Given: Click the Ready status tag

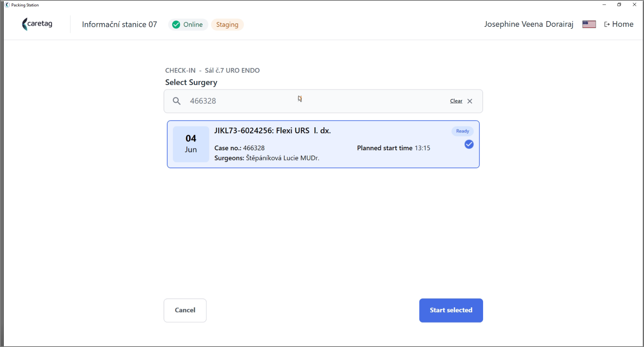Looking at the screenshot, I should 462,131.
